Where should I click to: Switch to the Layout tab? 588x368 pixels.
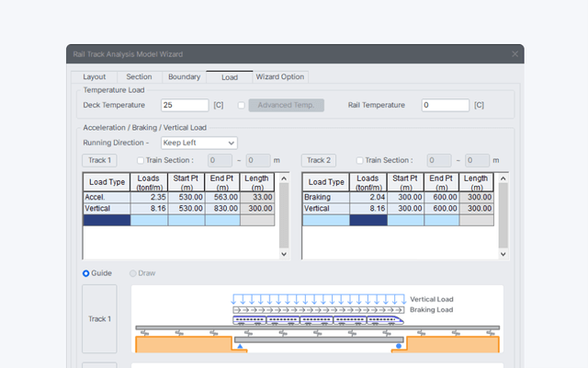click(94, 77)
